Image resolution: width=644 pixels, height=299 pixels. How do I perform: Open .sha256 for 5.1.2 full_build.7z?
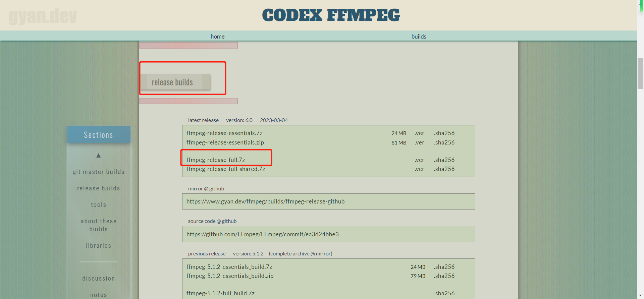coord(444,293)
